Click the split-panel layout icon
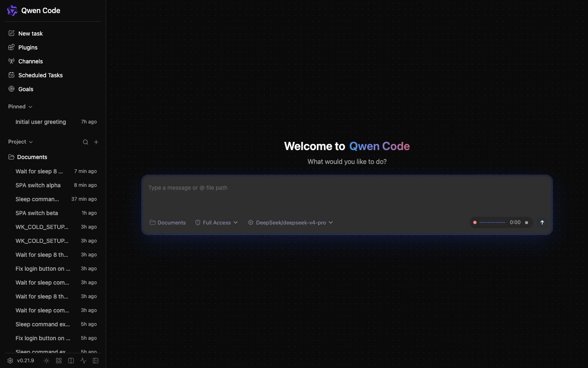 (71, 361)
